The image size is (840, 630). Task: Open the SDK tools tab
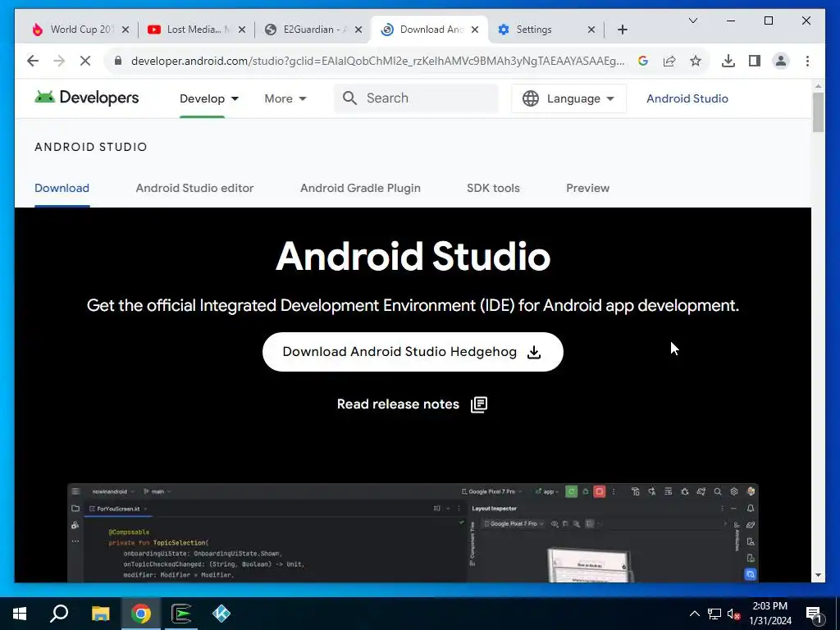coord(493,188)
